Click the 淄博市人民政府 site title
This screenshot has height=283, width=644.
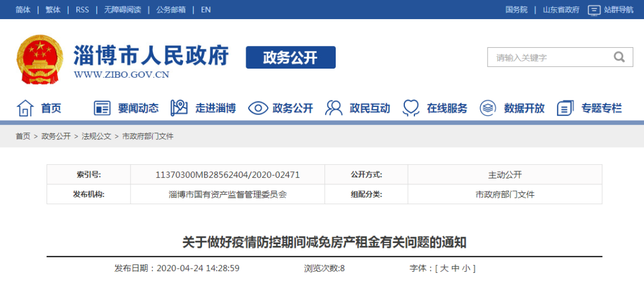(151, 55)
